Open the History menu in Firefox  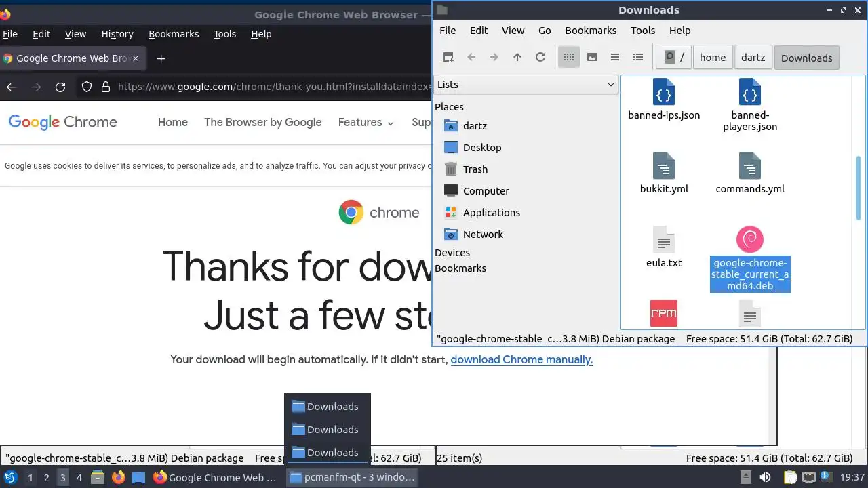(117, 34)
